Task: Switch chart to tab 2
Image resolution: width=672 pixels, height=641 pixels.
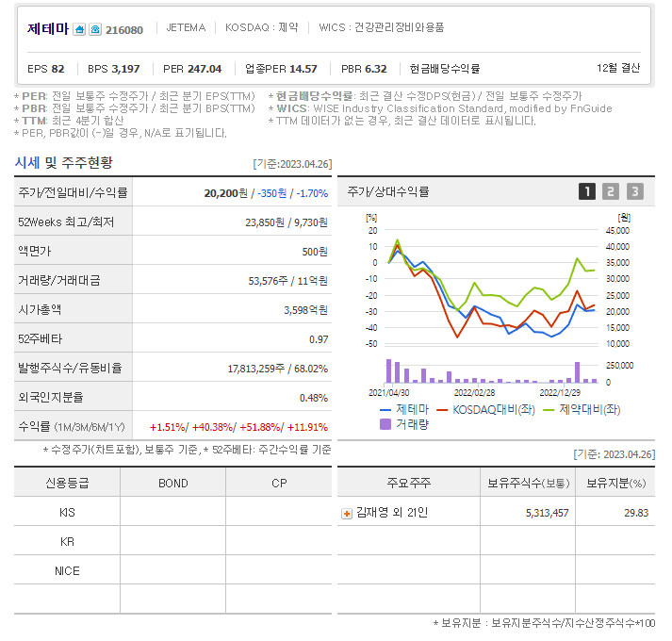Action: coord(611,191)
